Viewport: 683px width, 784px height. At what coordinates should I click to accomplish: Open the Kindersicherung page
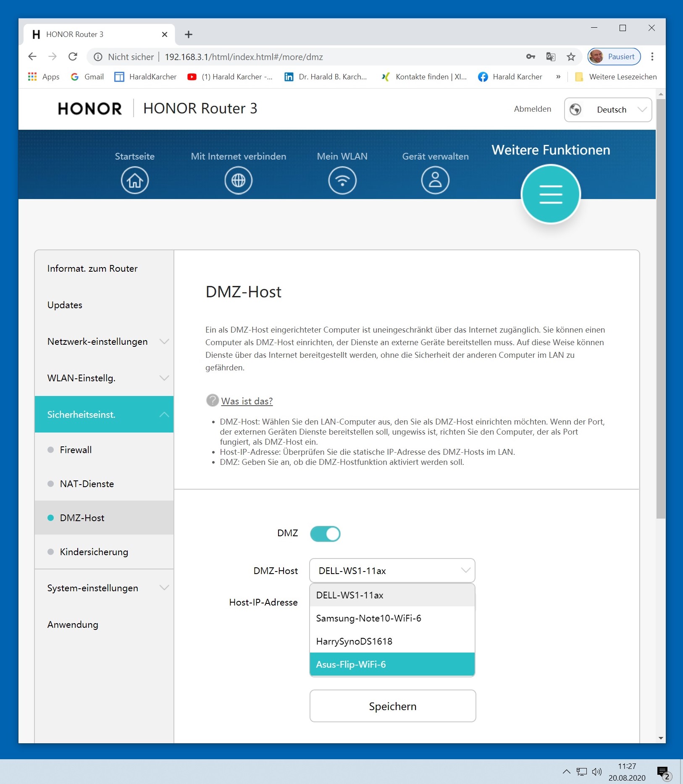[x=104, y=552]
